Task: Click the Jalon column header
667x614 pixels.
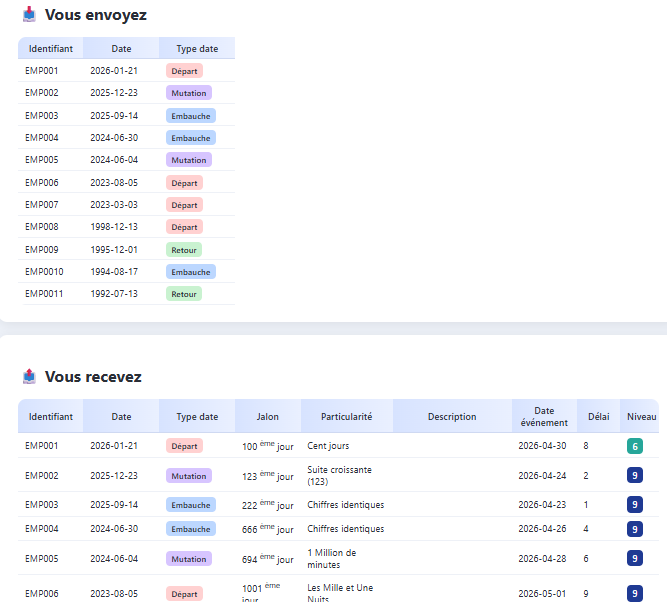Action: [268, 417]
